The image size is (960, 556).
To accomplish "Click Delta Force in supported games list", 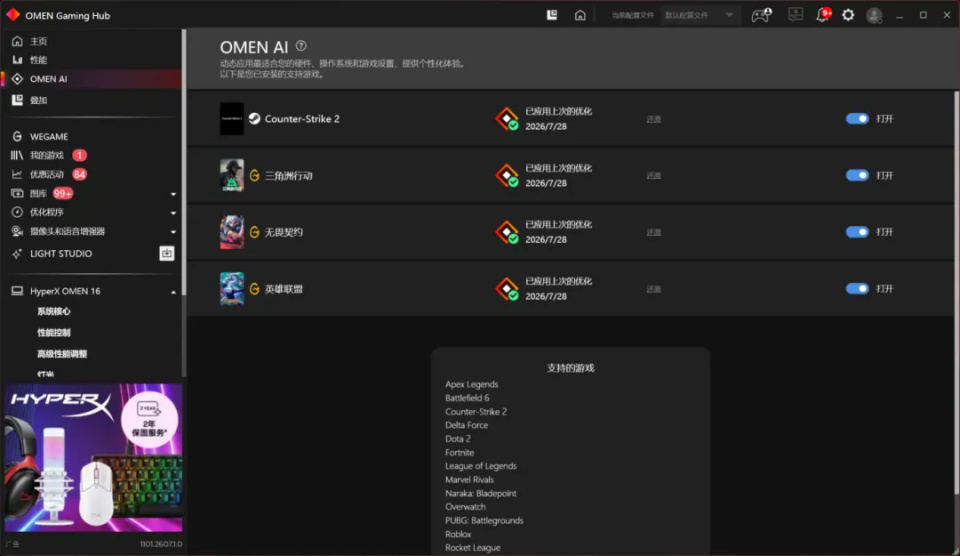I will [x=467, y=425].
